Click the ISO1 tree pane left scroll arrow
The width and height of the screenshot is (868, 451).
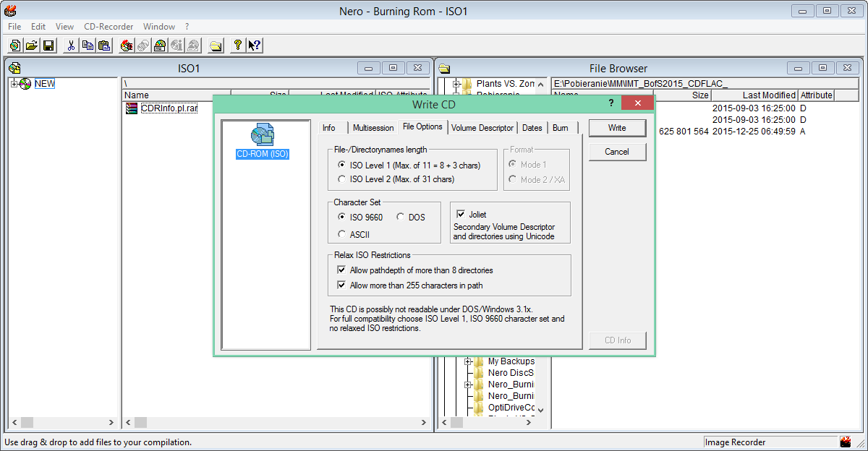pyautogui.click(x=14, y=423)
